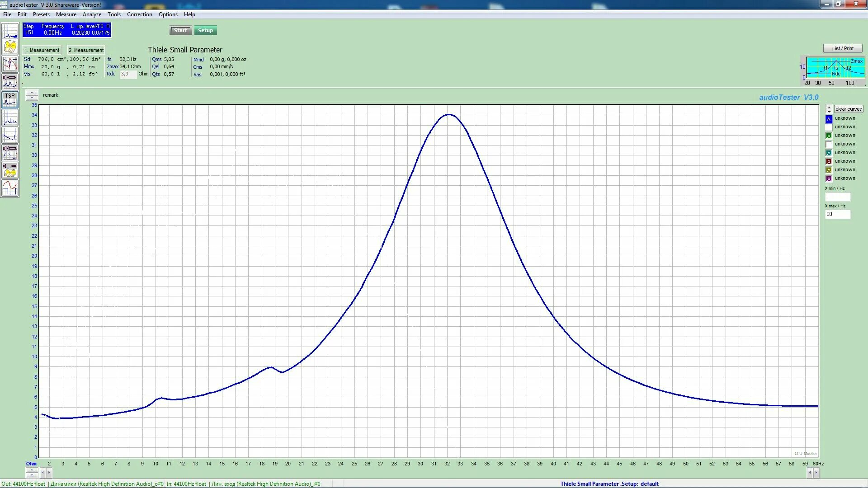Select the speaker impedance measurement icon
The image size is (868, 488).
point(9,81)
